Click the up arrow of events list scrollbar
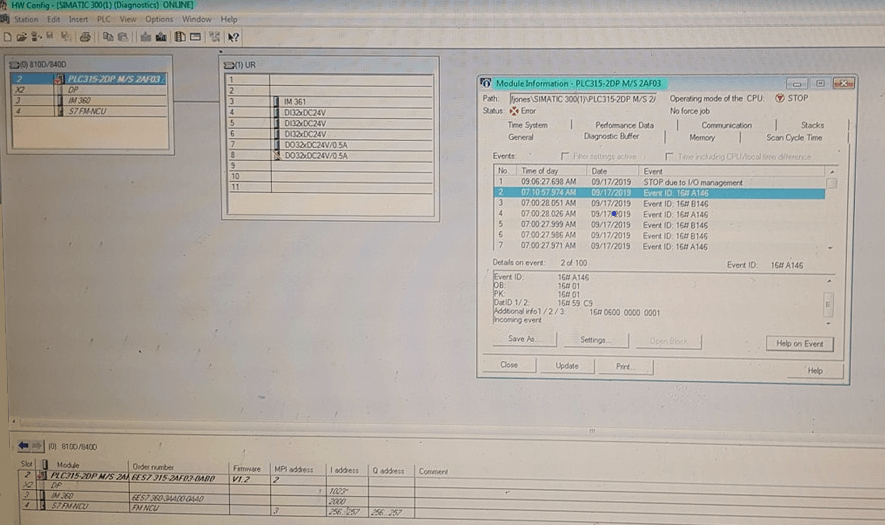885x525 pixels. 831,172
